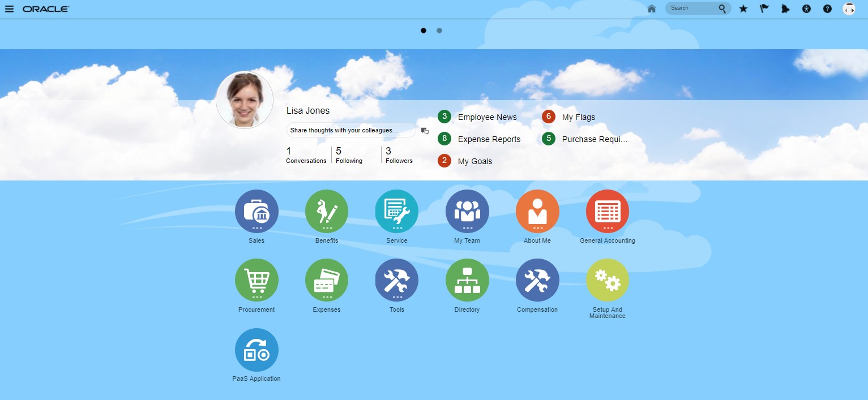Open the navigator hamburger menu
Viewport: 868px width, 400px height.
coord(10,8)
